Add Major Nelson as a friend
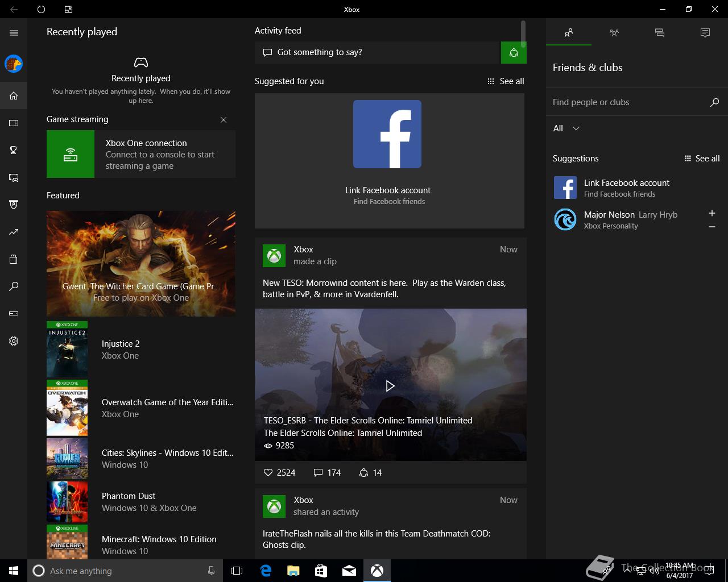 coord(712,213)
